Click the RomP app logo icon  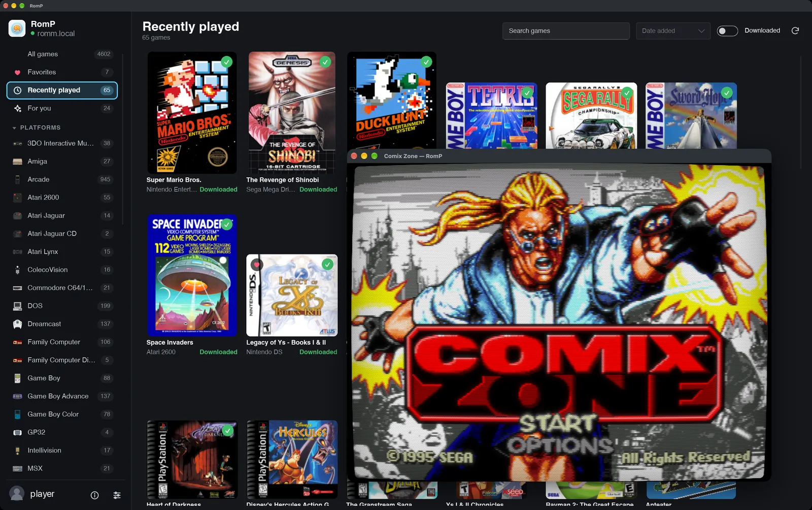(x=17, y=28)
